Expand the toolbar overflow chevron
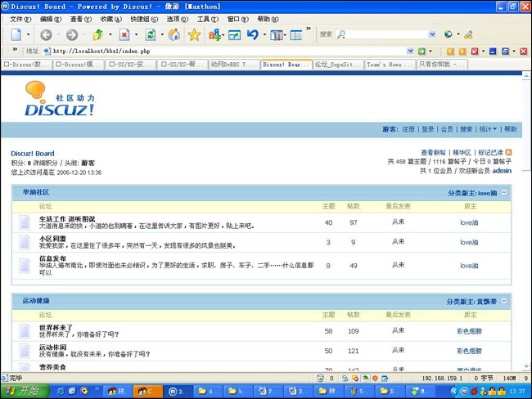 (308, 29)
